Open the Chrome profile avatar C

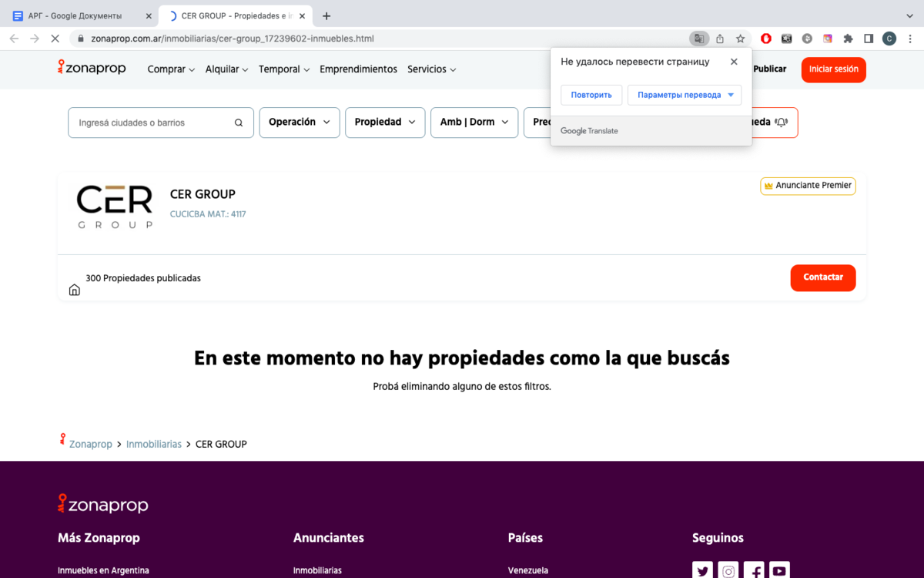click(889, 39)
